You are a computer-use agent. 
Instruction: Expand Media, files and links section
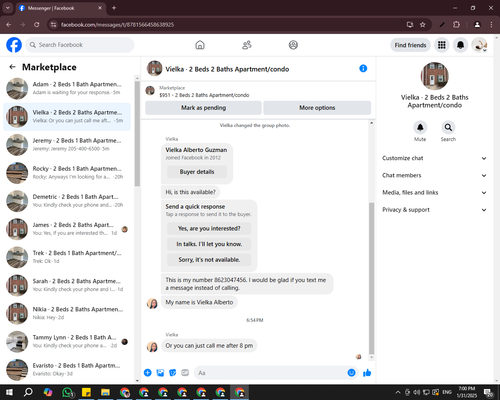click(x=434, y=193)
